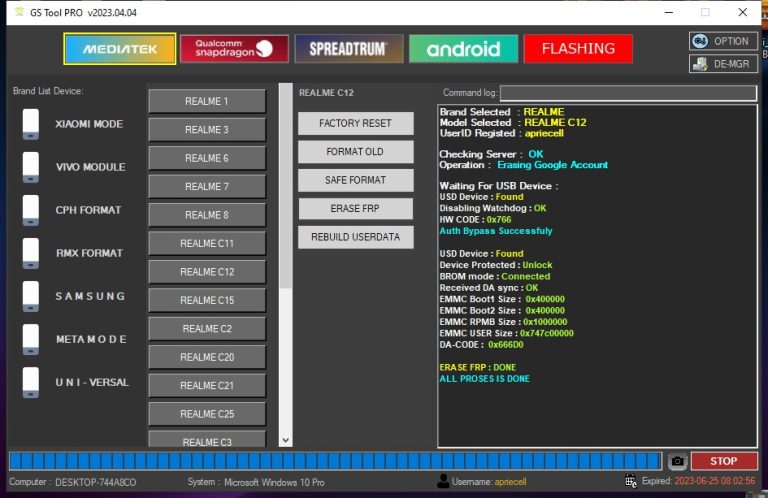Choose VIVO MODULE brand label
The image size is (768, 498).
(91, 167)
